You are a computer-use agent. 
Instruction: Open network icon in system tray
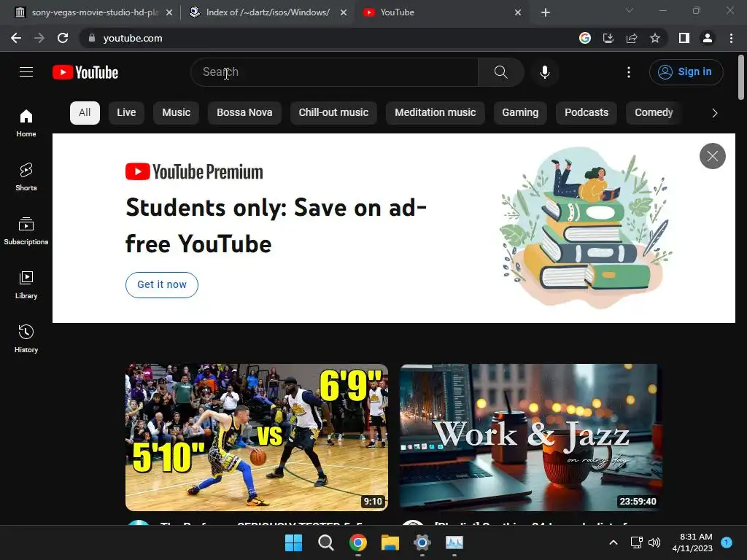click(636, 542)
